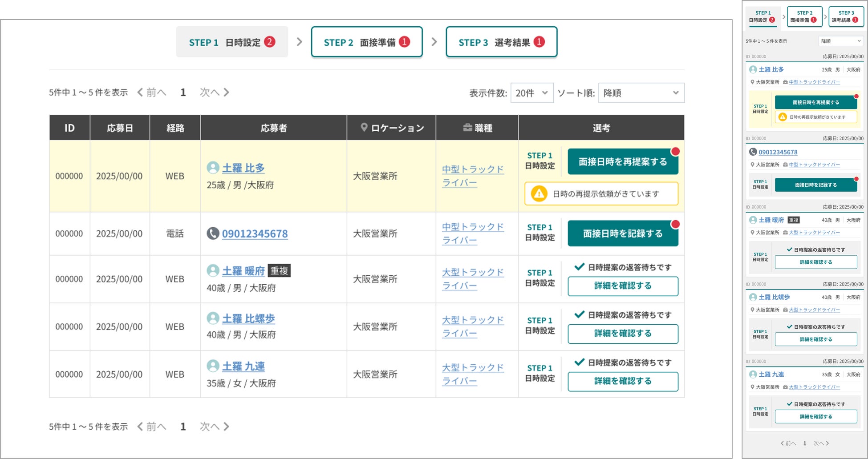Go to 次へ page at top pagination
Image resolution: width=868 pixels, height=459 pixels.
(214, 92)
